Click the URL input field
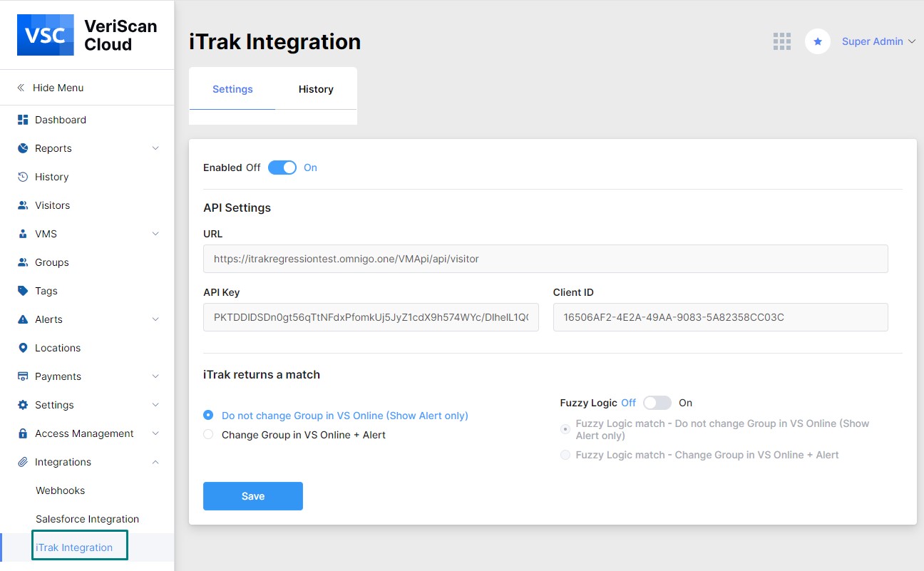Image resolution: width=924 pixels, height=571 pixels. 545,259
